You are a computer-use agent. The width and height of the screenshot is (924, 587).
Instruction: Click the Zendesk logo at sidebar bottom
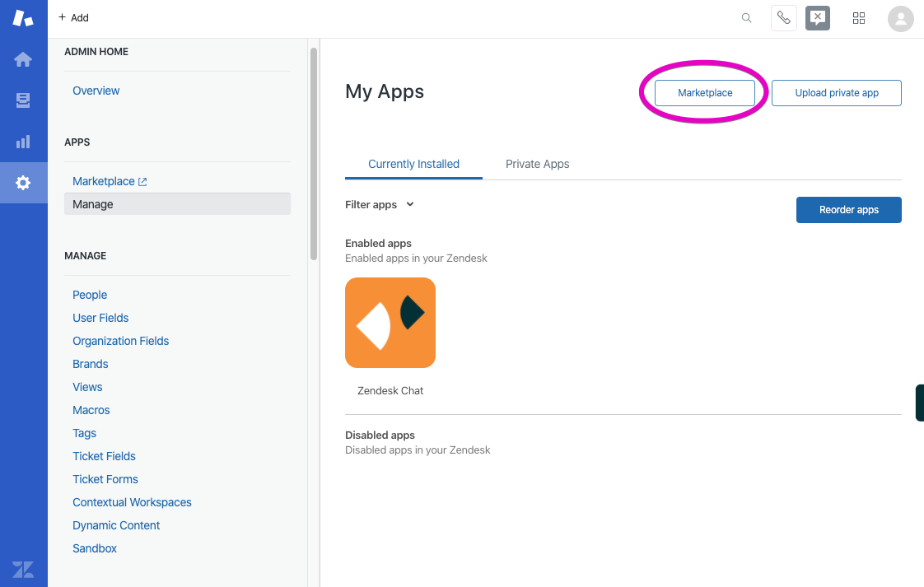pyautogui.click(x=23, y=570)
